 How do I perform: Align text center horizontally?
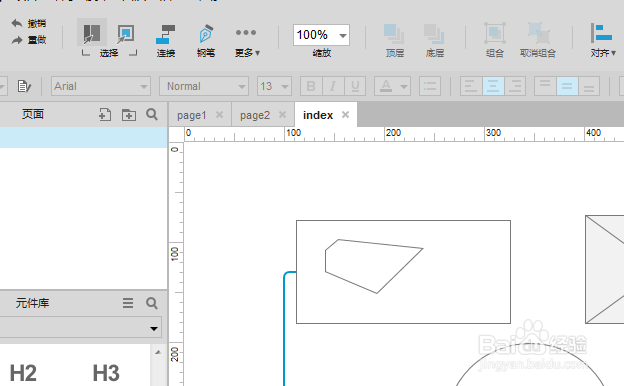click(493, 86)
